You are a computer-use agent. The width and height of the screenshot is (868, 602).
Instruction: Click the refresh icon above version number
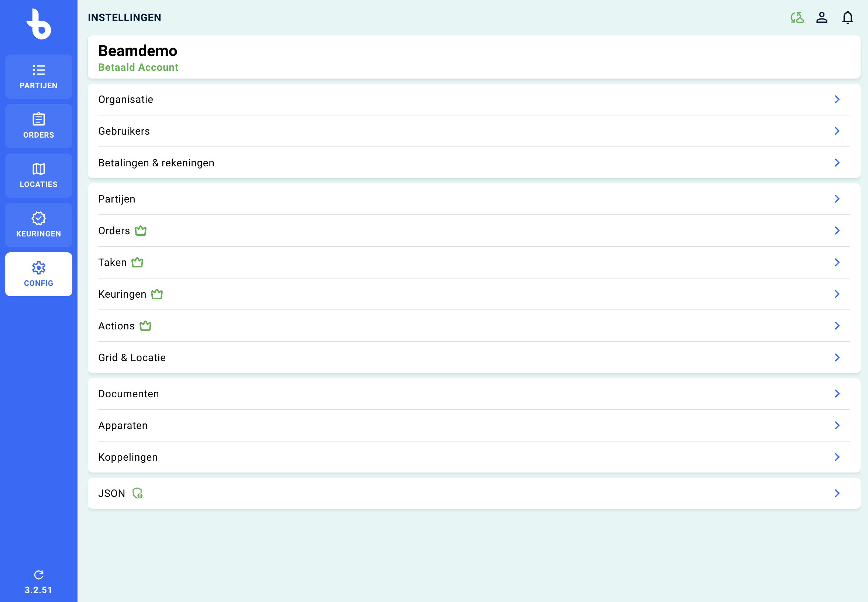click(x=38, y=574)
